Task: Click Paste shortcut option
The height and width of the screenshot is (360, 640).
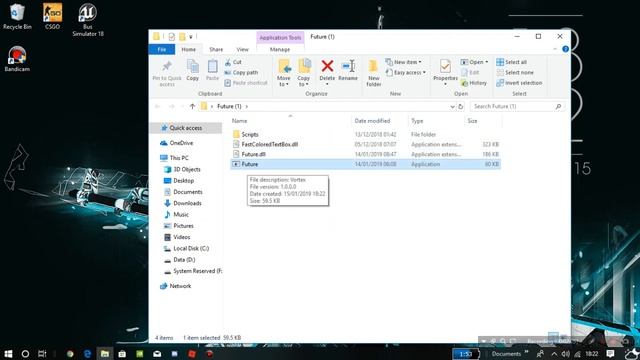Action: coord(246,83)
